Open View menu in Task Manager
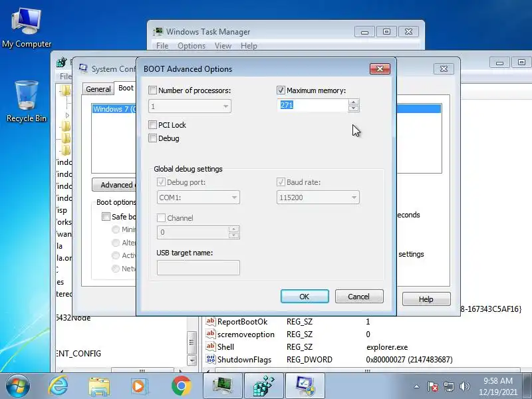532x399 pixels. pos(223,45)
